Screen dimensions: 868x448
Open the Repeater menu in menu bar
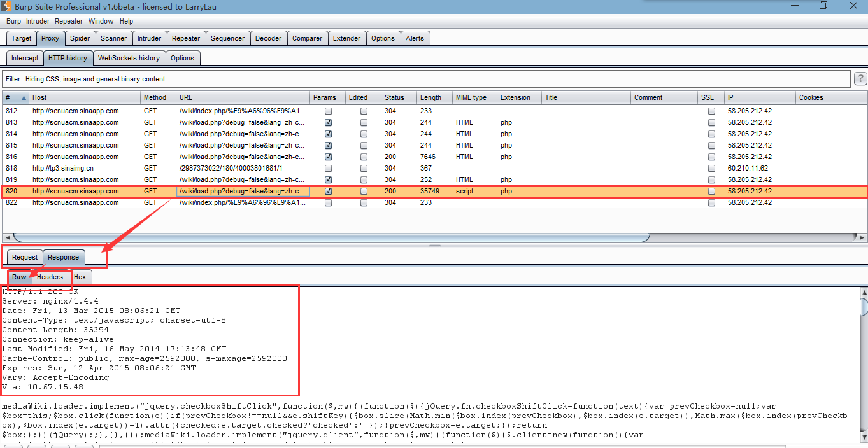[69, 21]
